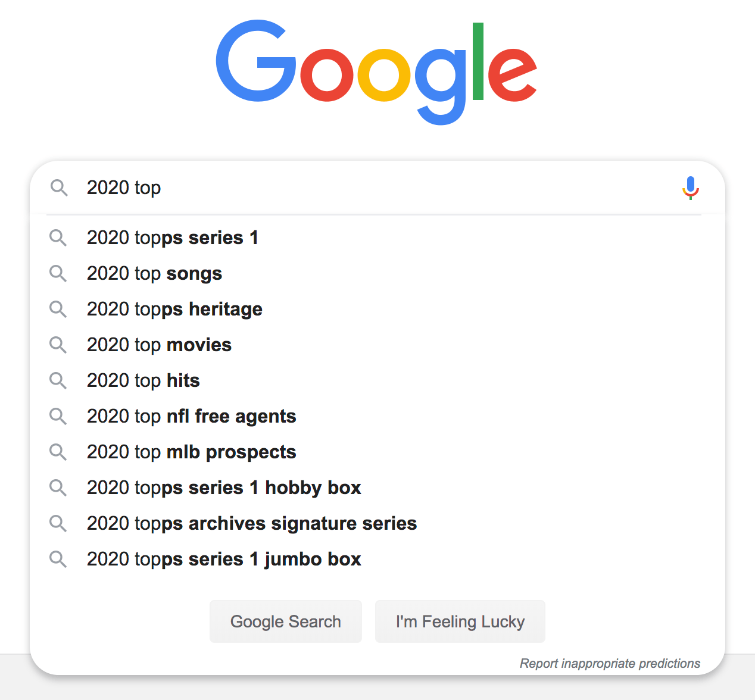Screen dimensions: 755x700
Task: Click the magnifier icon in search box
Action: pos(59,187)
